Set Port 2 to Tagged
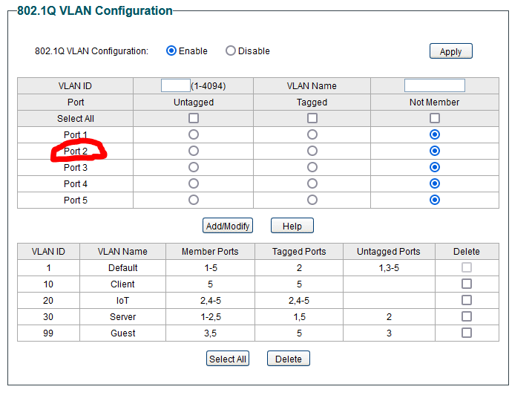532x401 pixels. pyautogui.click(x=312, y=151)
